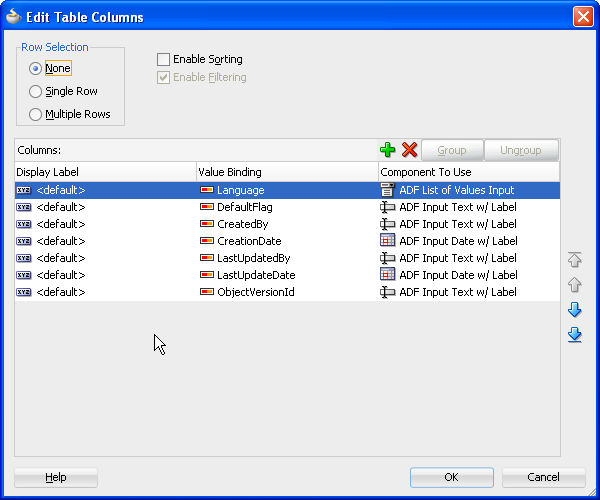Click the label icon in ObjectVersionId row
The height and width of the screenshot is (500, 600).
point(24,292)
